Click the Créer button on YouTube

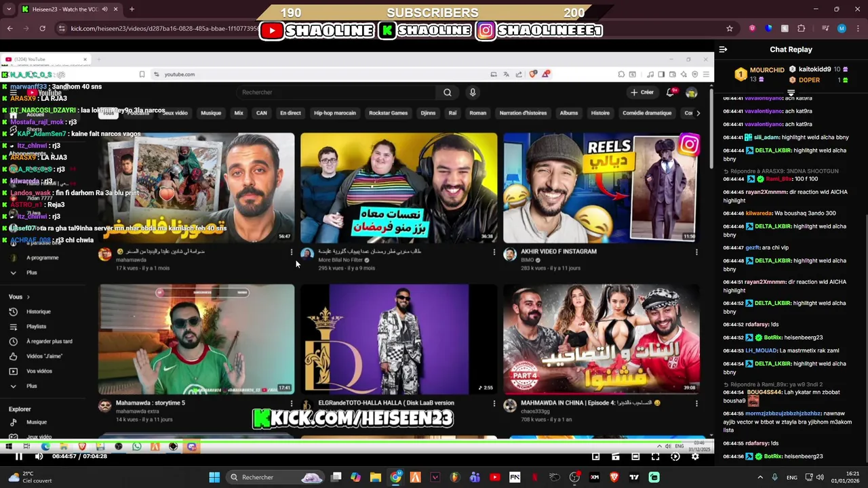[x=642, y=92]
